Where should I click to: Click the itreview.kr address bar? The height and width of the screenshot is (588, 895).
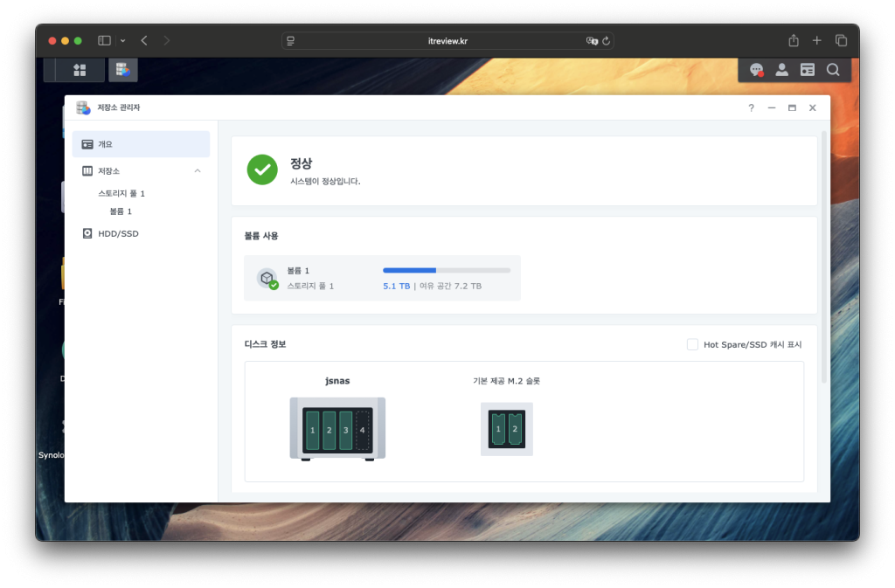click(x=447, y=40)
